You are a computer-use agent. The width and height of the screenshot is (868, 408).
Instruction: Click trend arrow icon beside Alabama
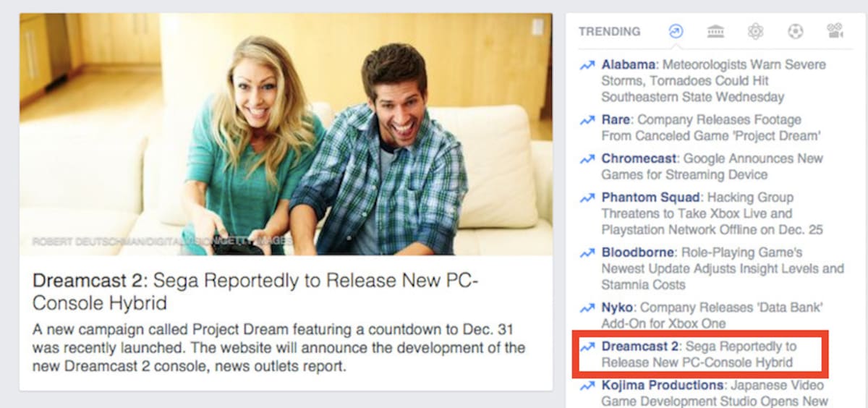[587, 65]
